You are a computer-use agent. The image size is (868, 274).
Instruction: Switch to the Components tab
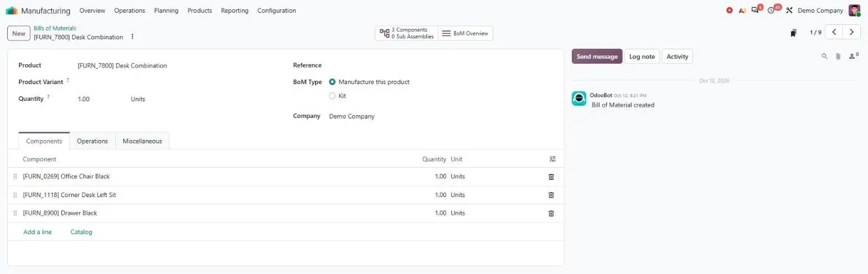(x=44, y=141)
